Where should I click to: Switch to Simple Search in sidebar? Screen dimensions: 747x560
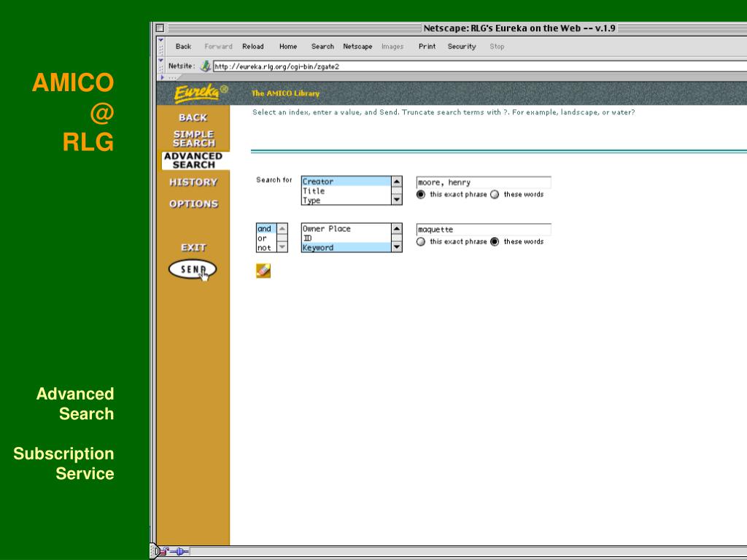(193, 139)
